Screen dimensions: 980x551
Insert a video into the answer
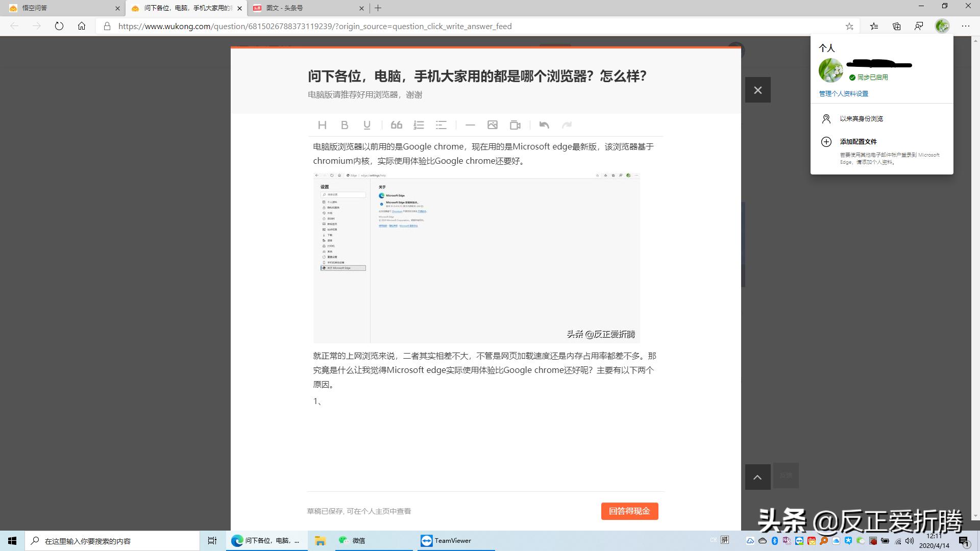[515, 125]
